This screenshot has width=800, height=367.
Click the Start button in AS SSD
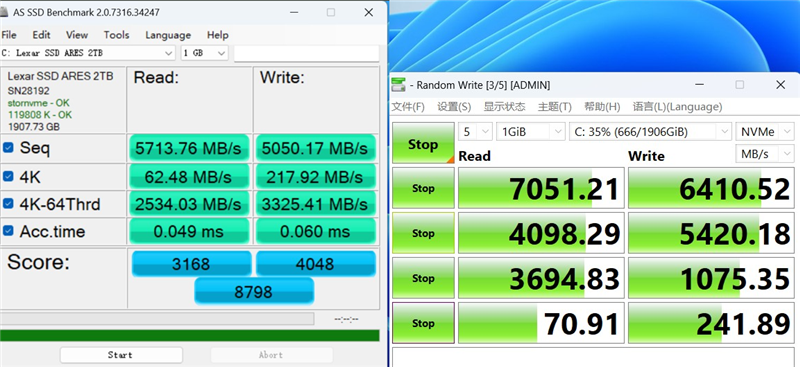(121, 355)
